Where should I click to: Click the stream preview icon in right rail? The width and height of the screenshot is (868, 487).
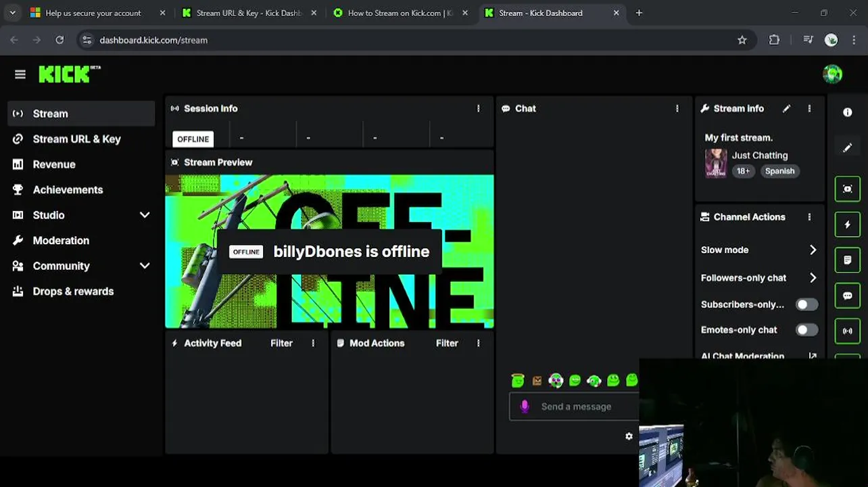847,189
